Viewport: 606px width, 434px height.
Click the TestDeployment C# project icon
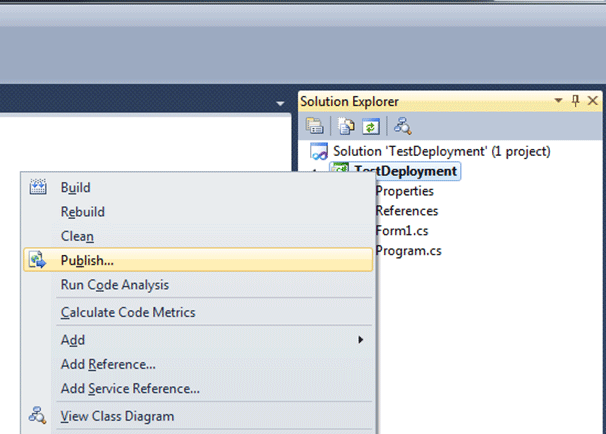tap(340, 171)
